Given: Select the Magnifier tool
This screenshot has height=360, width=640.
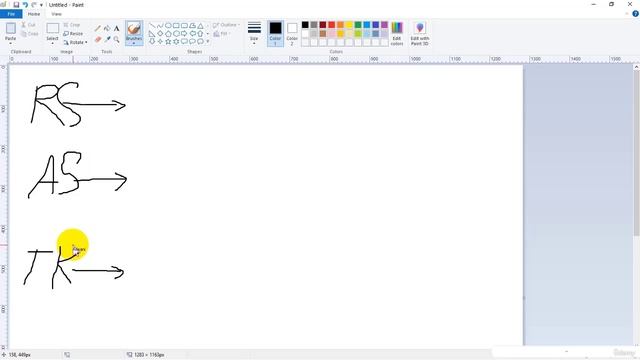Looking at the screenshot, I should (116, 39).
